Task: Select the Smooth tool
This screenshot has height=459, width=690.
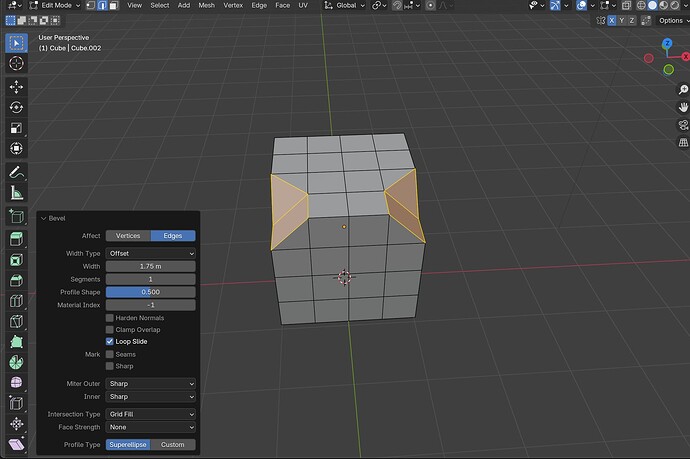Action: 16,382
